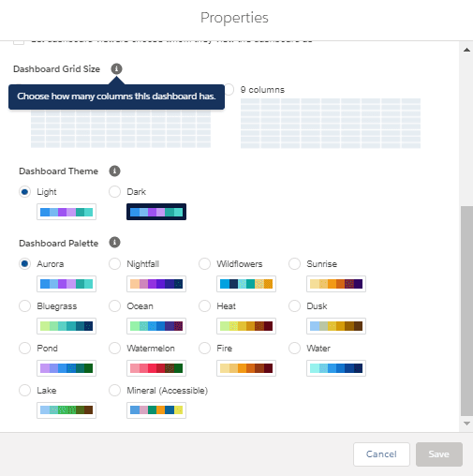Select the Mineral (Accessible) palette
The image size is (473, 476).
point(114,391)
